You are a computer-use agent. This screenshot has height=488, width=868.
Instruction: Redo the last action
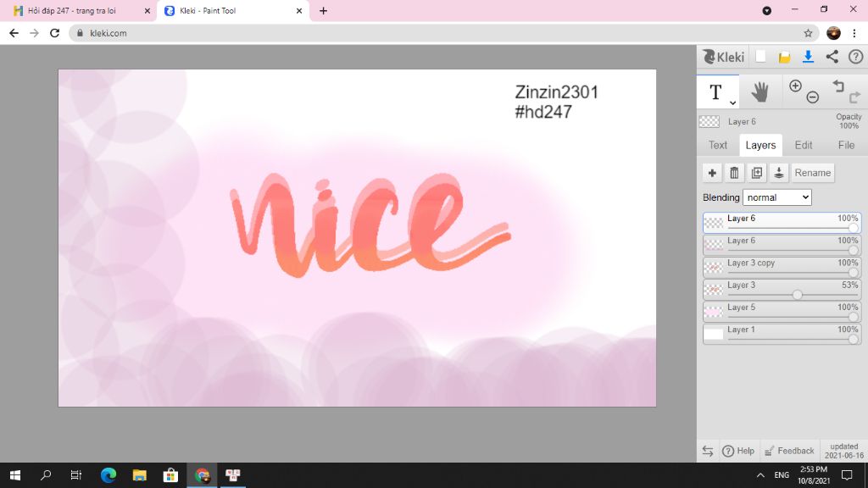(x=854, y=97)
